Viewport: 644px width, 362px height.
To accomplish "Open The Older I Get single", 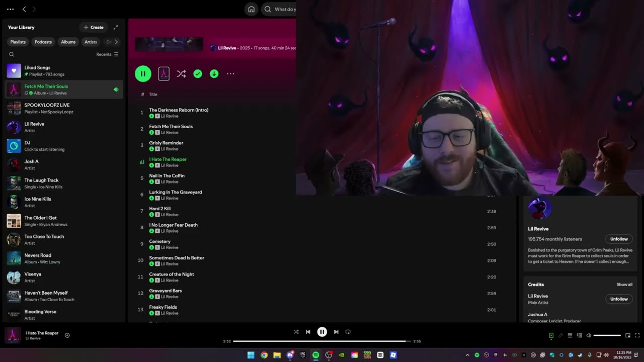I will pos(64,221).
